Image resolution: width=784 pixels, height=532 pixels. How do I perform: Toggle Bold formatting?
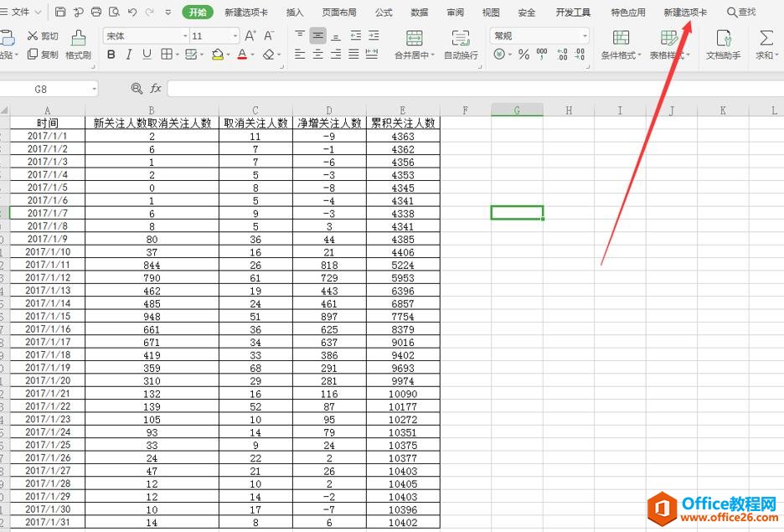111,54
